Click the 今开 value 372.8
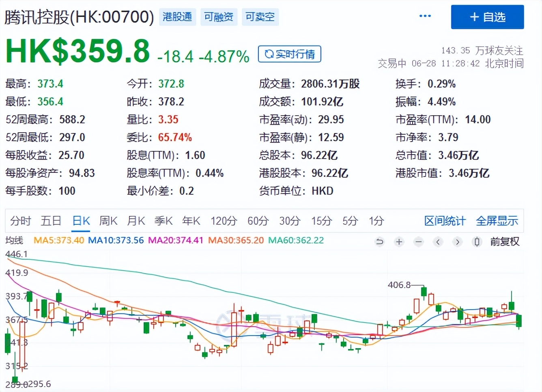The width and height of the screenshot is (542, 392). coord(171,84)
